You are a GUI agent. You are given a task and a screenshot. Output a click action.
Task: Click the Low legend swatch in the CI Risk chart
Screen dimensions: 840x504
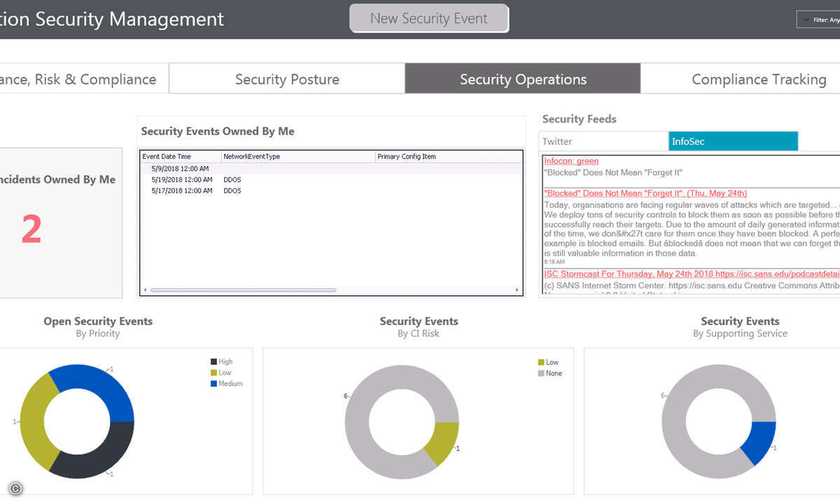(x=541, y=363)
